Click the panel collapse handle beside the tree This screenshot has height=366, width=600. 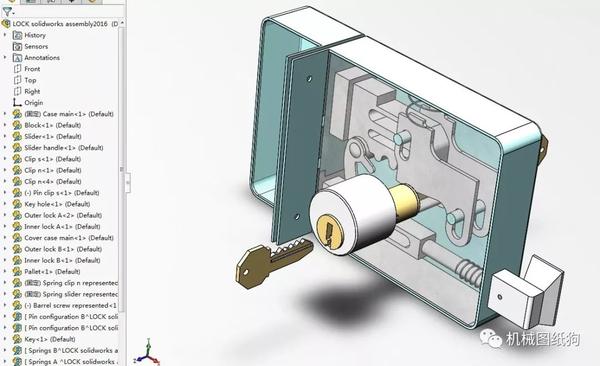click(128, 183)
